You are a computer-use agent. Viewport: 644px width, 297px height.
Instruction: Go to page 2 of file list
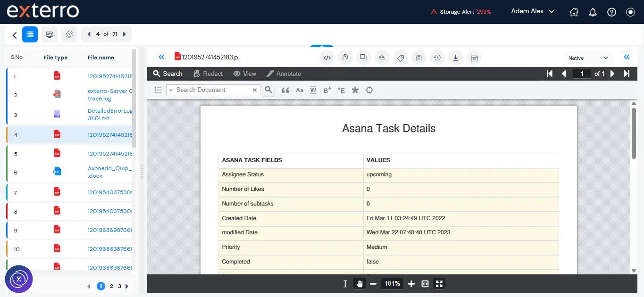(x=111, y=286)
